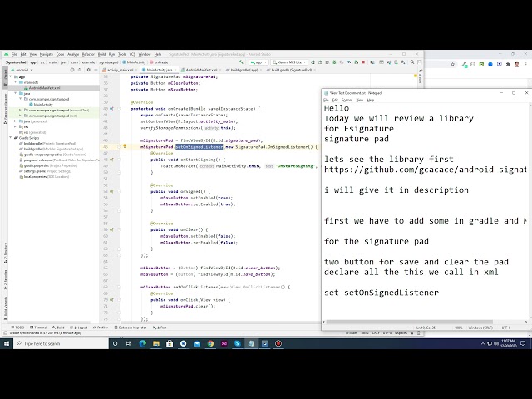The height and width of the screenshot is (399, 532).
Task: Open the Xiaomi device selector dropdown
Action: click(x=289, y=62)
